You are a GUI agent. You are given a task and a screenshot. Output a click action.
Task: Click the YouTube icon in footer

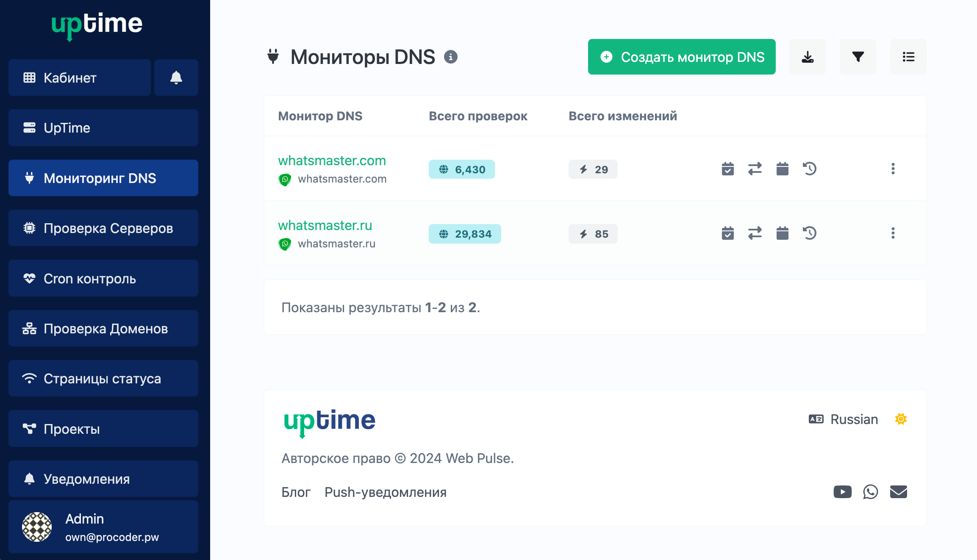(842, 492)
